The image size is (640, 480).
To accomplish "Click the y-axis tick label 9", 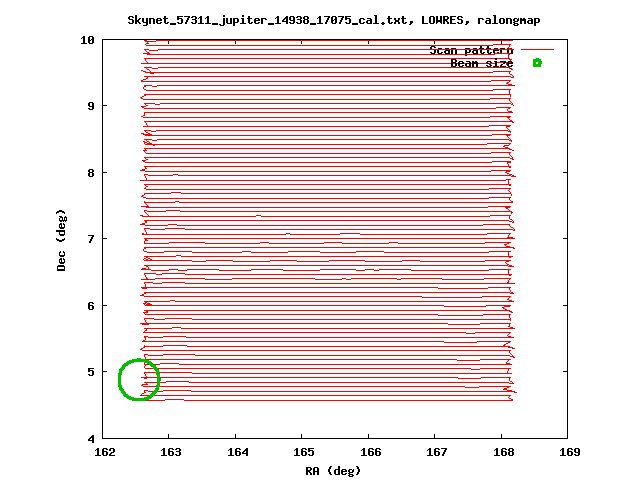I will [x=91, y=106].
